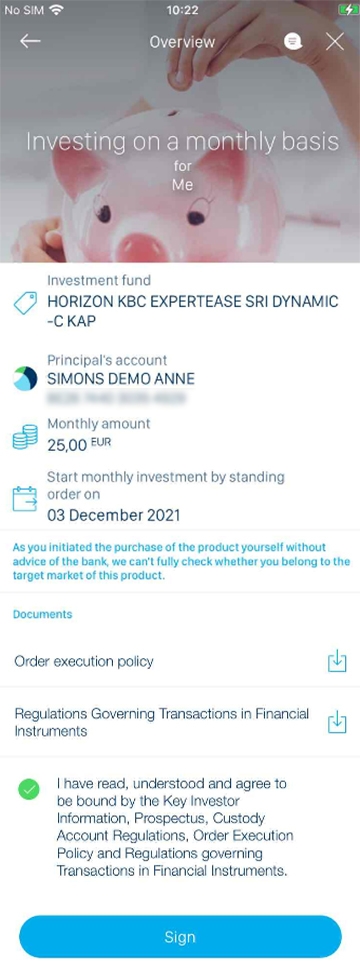
Task: Open Regulations Governing Transactions in Financial Instruments
Action: point(180,722)
